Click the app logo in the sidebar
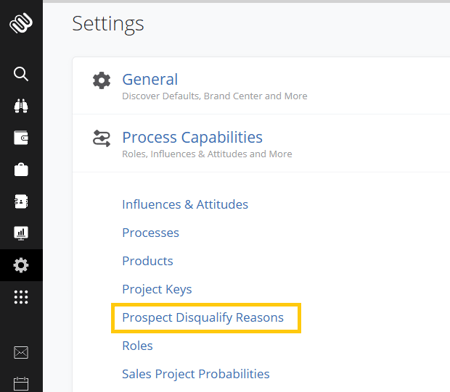The width and height of the screenshot is (450, 392). point(21,23)
